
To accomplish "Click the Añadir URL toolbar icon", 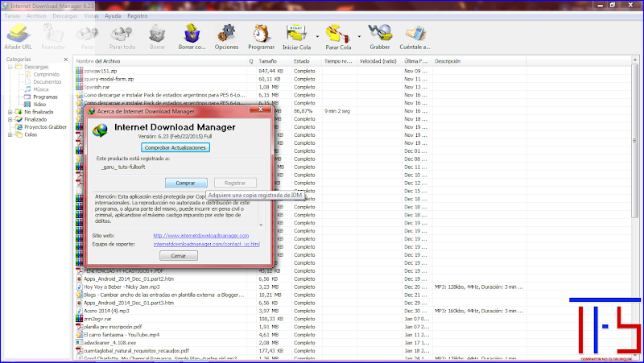I will [18, 37].
